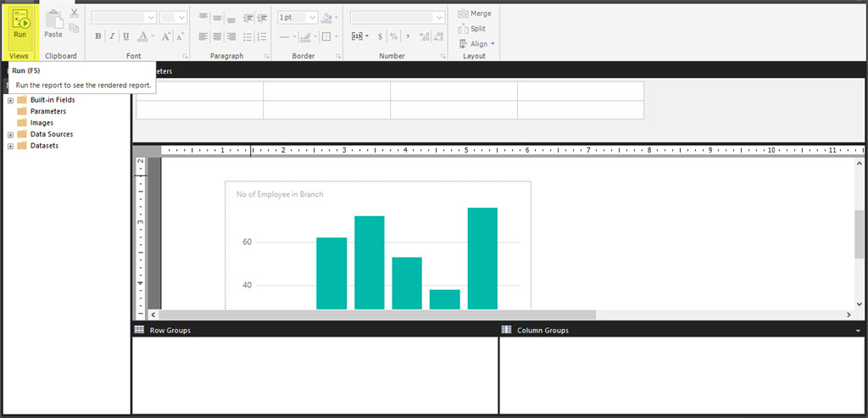The image size is (868, 418).
Task: Open the Font dialog launcher
Action: [x=186, y=57]
